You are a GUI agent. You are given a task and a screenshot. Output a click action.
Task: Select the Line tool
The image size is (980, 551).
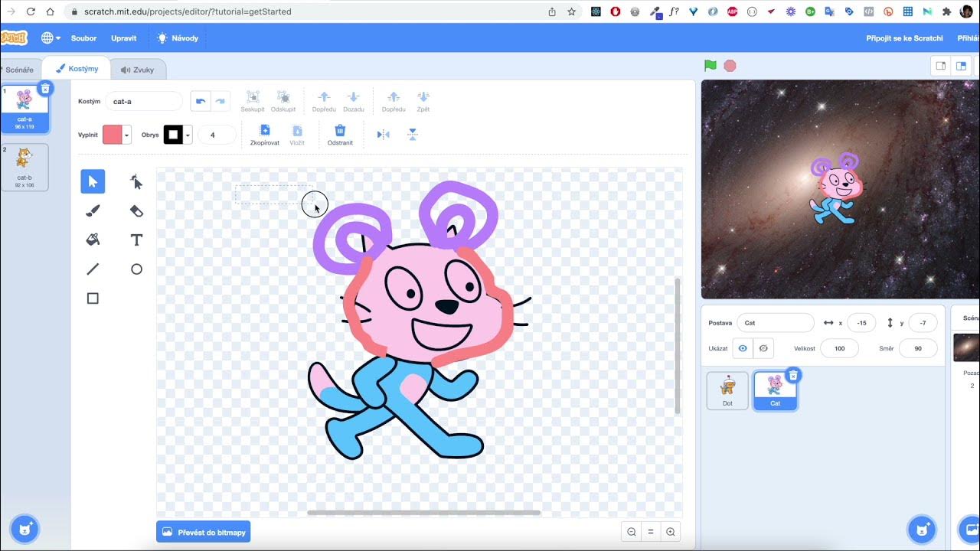pyautogui.click(x=93, y=269)
